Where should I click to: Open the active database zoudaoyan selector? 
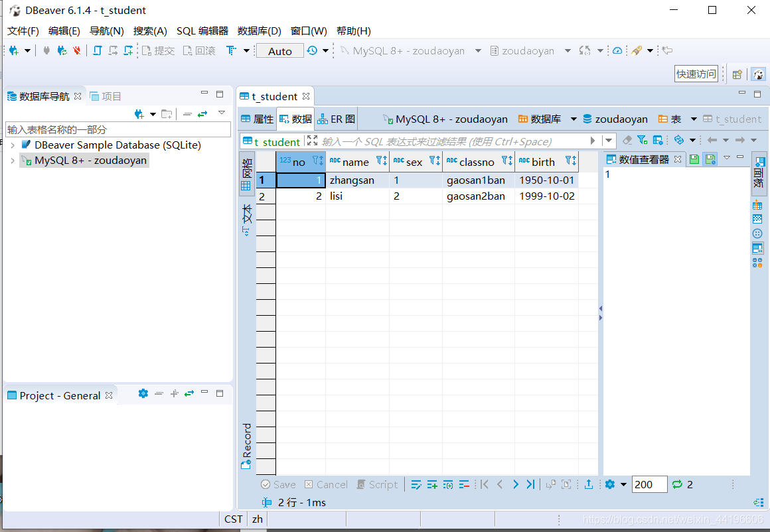(530, 50)
